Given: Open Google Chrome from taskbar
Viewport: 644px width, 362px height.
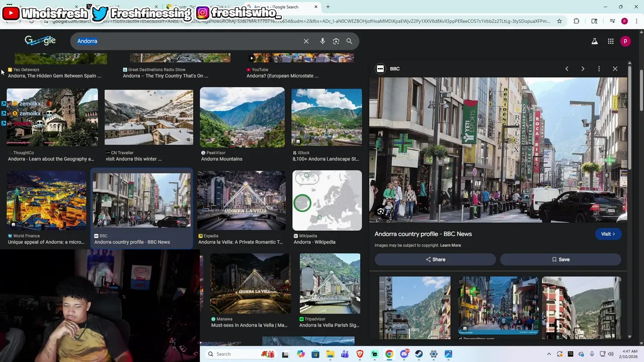Looking at the screenshot, I should 389,354.
